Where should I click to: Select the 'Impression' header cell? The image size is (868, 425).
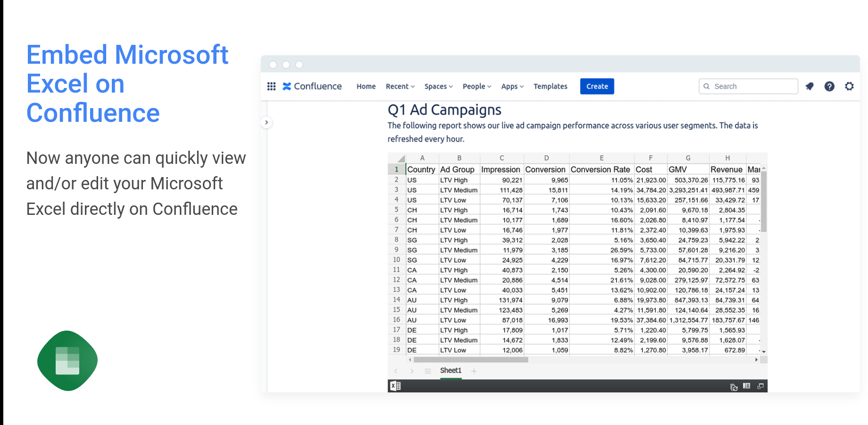tap(502, 169)
